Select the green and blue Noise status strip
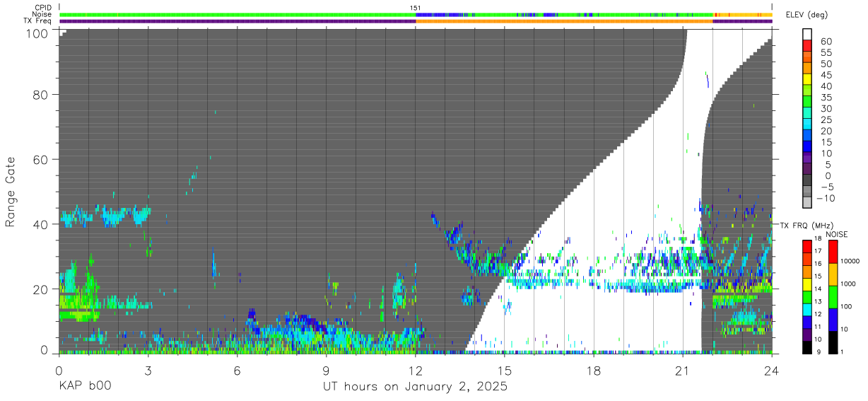 point(416,14)
